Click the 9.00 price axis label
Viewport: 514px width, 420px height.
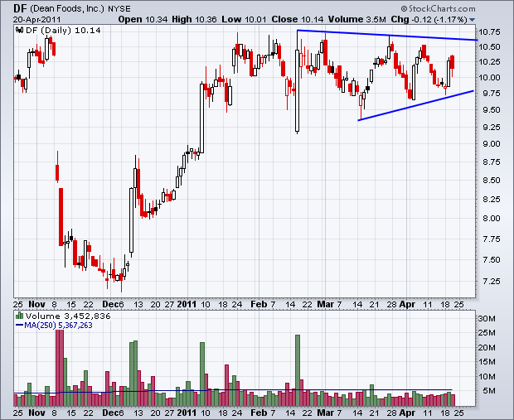tap(492, 144)
